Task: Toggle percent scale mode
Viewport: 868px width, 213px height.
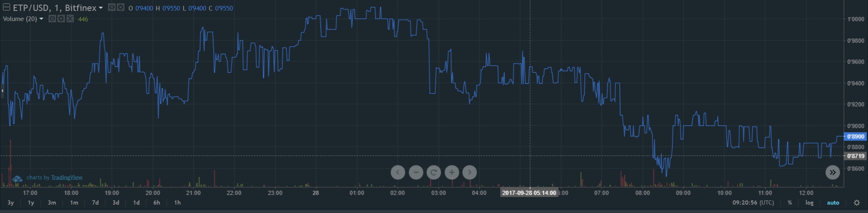Action: [x=790, y=203]
